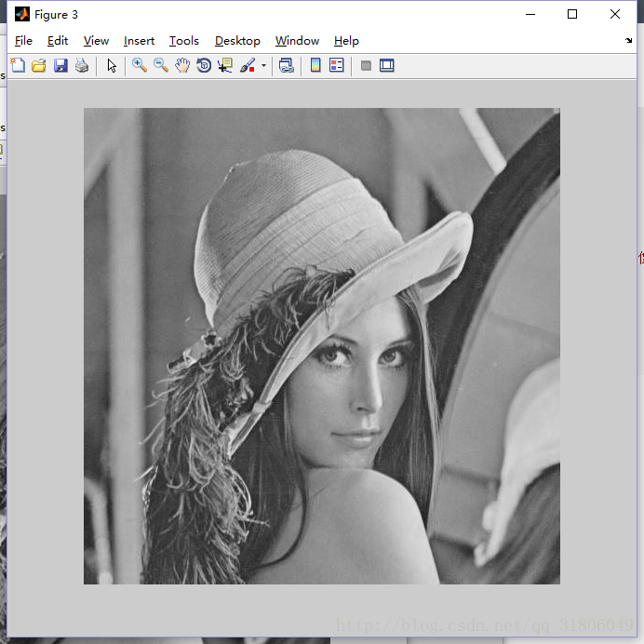644x644 pixels.
Task: Dock the figure using the corner arrow
Action: 628,40
